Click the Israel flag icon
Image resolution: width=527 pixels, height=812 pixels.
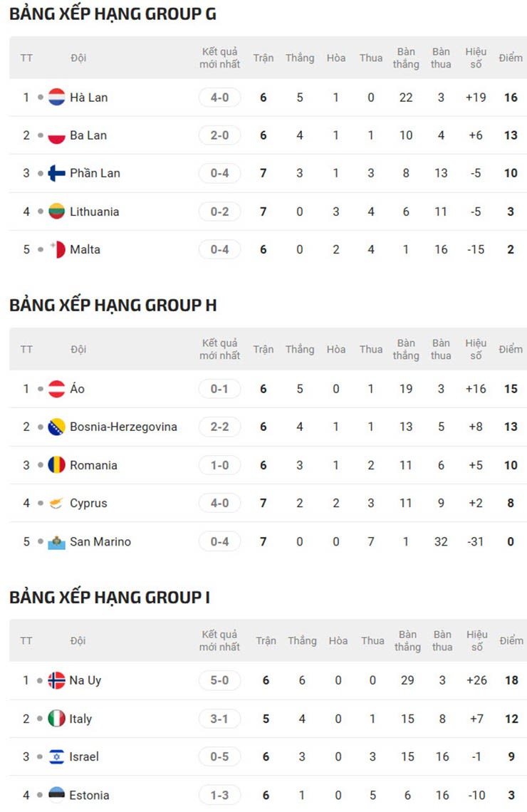click(57, 756)
